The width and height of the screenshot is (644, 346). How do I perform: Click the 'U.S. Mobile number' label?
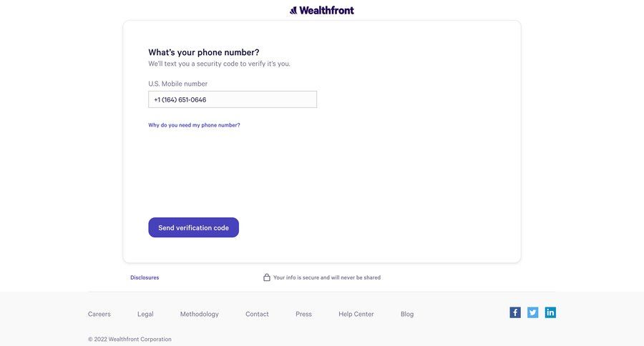coord(177,84)
